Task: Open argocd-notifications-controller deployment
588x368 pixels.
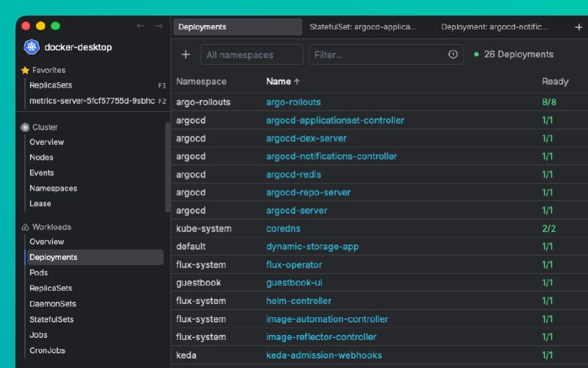Action: tap(331, 156)
